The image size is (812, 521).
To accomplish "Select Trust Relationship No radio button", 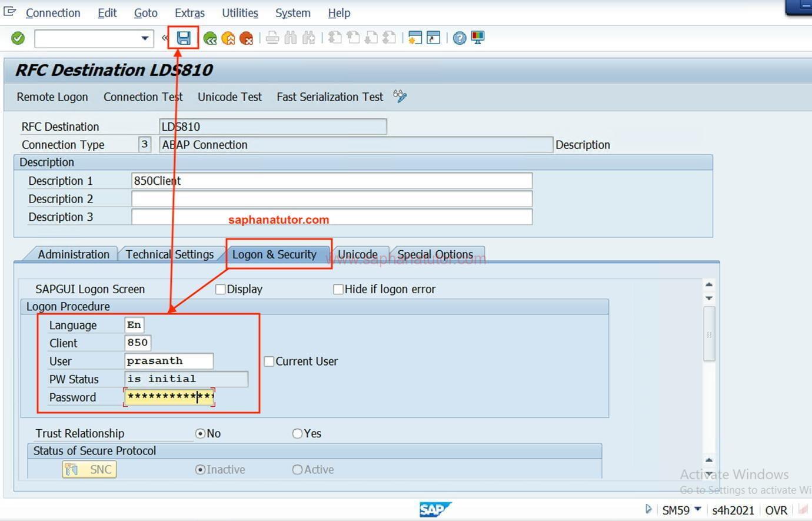I will [x=201, y=434].
